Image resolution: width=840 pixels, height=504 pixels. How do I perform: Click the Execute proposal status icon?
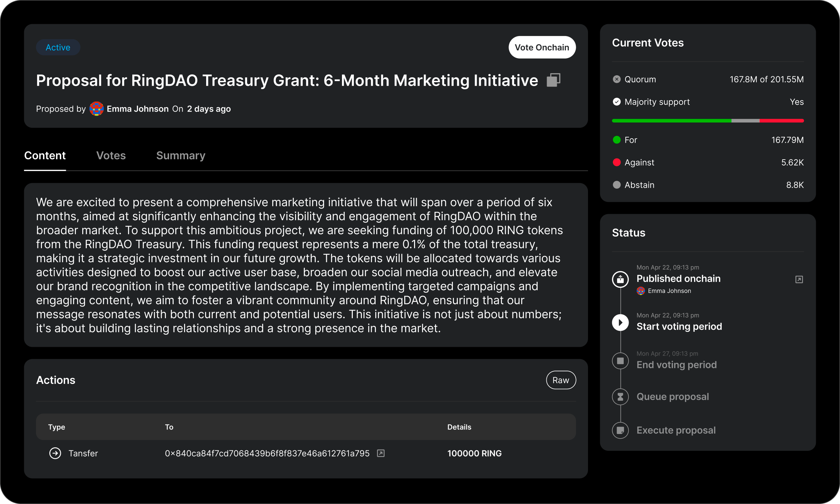620,430
